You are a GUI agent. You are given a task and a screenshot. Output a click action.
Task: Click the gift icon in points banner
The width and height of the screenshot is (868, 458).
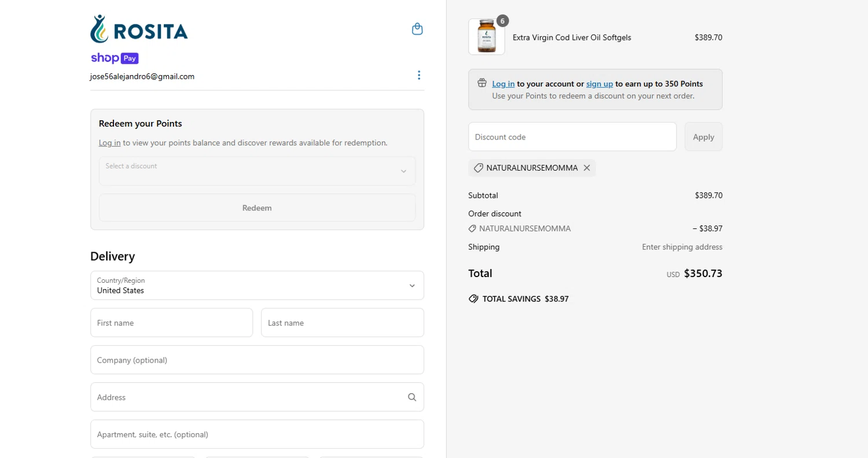tap(482, 83)
